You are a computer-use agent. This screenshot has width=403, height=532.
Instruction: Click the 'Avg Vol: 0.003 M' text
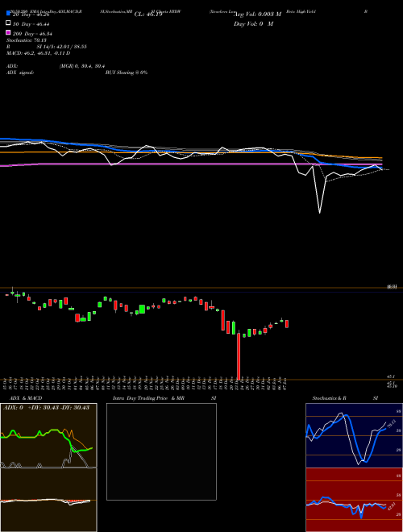[257, 15]
